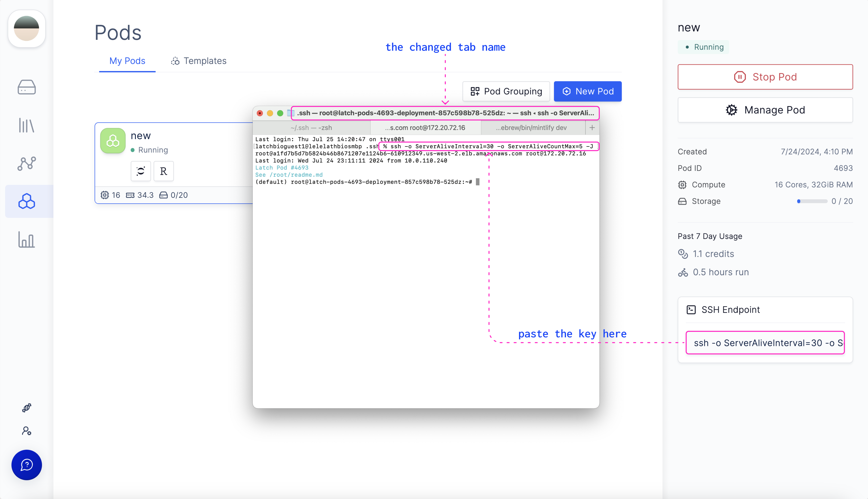The height and width of the screenshot is (499, 868).
Task: Open the Workflows graph sidebar icon
Action: click(x=26, y=163)
